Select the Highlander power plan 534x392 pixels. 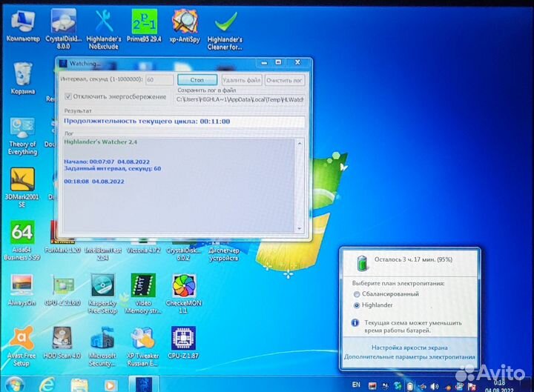tap(357, 305)
